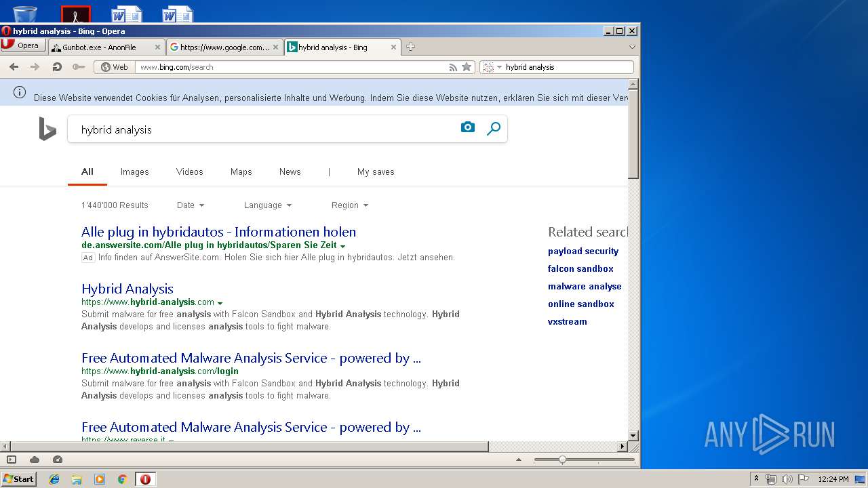This screenshot has height=488, width=868.
Task: Close the hybrid analysis - Bing tab
Action: (x=393, y=47)
